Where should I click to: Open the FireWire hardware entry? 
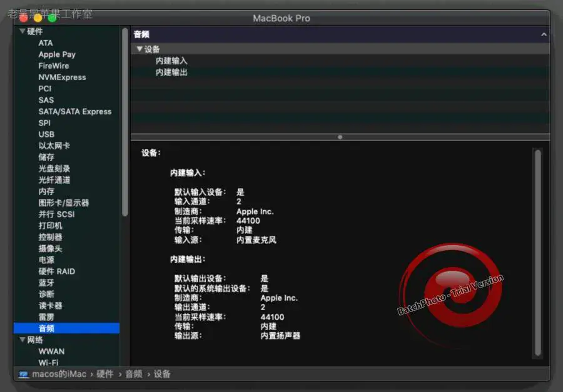[54, 66]
